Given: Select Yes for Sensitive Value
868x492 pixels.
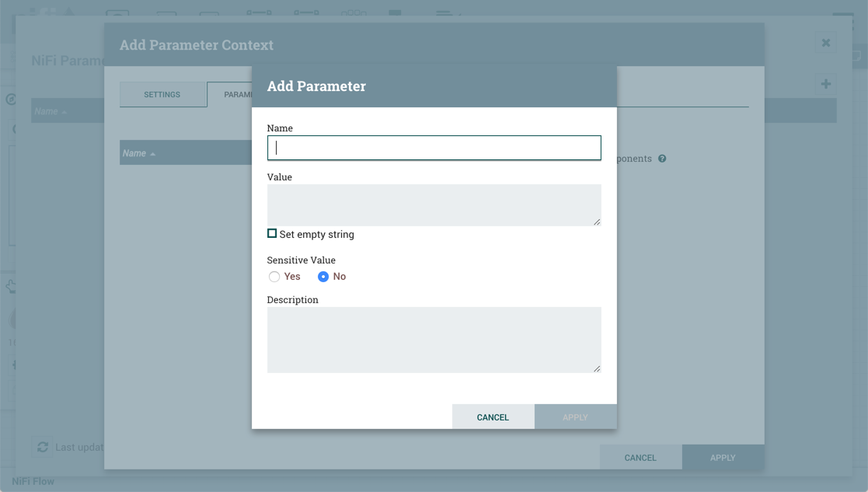Looking at the screenshot, I should (x=274, y=277).
